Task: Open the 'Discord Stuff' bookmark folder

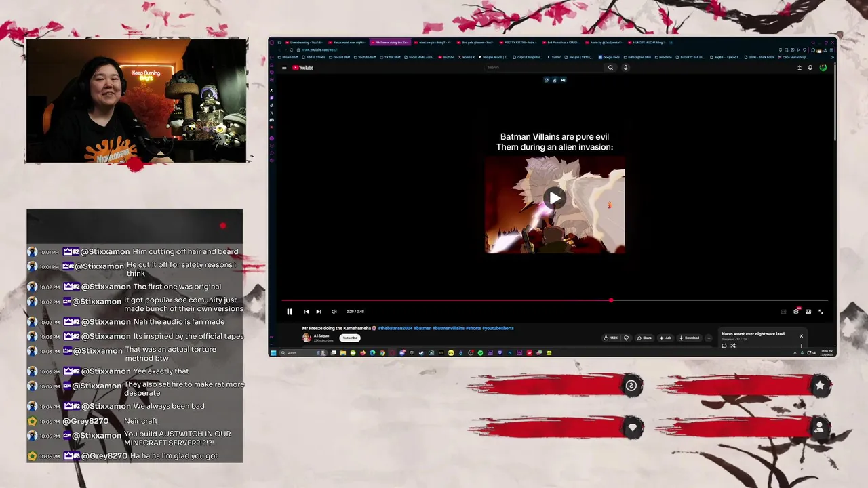Action: coord(338,57)
